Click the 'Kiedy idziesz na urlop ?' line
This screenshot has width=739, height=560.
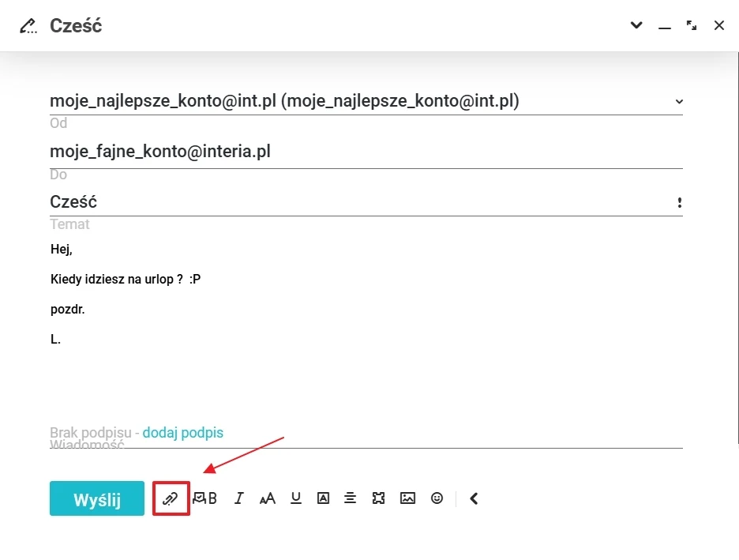pyautogui.click(x=116, y=279)
